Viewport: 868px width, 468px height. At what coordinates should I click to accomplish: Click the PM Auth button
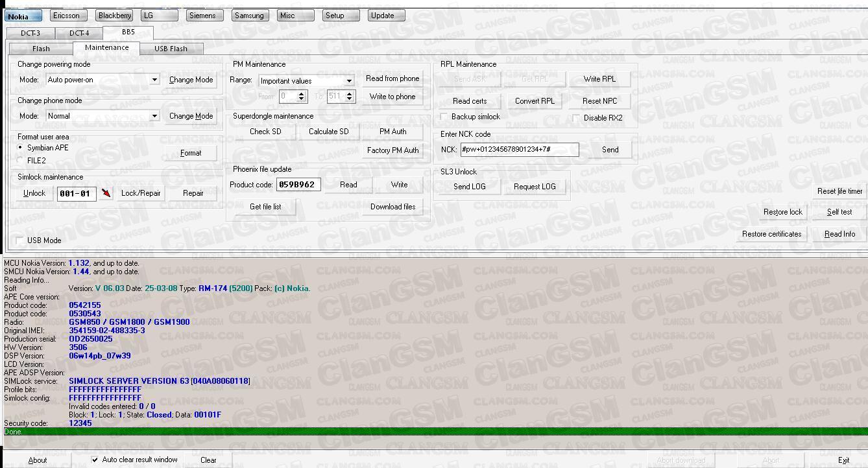click(x=393, y=132)
